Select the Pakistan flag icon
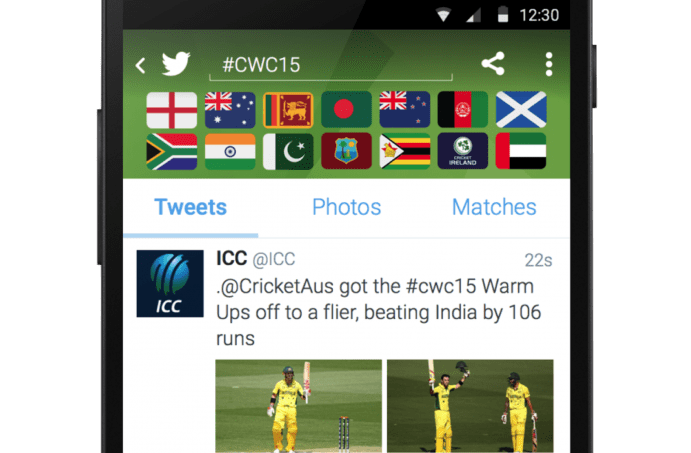The width and height of the screenshot is (691, 453). point(288,151)
